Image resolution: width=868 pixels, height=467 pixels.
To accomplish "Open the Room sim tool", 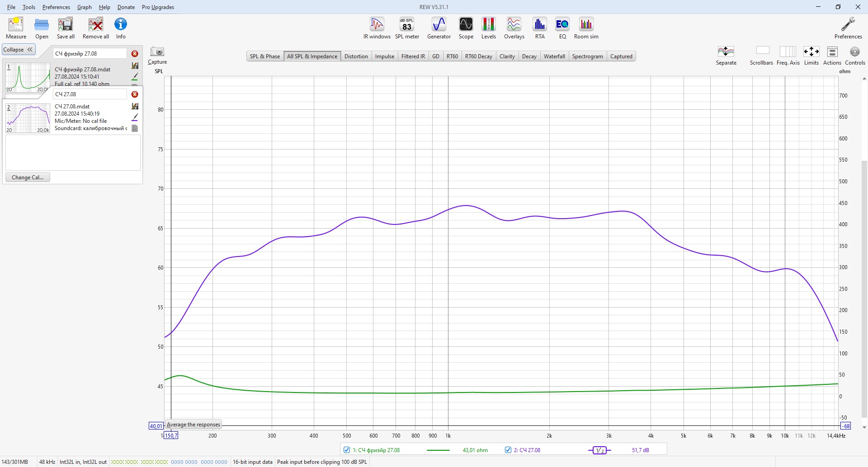I will (586, 28).
